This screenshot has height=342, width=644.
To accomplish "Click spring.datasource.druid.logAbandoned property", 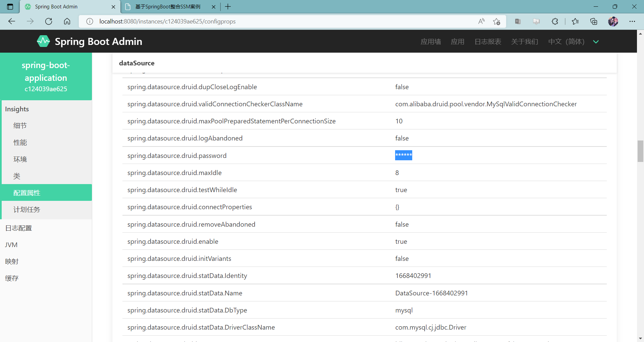I will point(185,138).
